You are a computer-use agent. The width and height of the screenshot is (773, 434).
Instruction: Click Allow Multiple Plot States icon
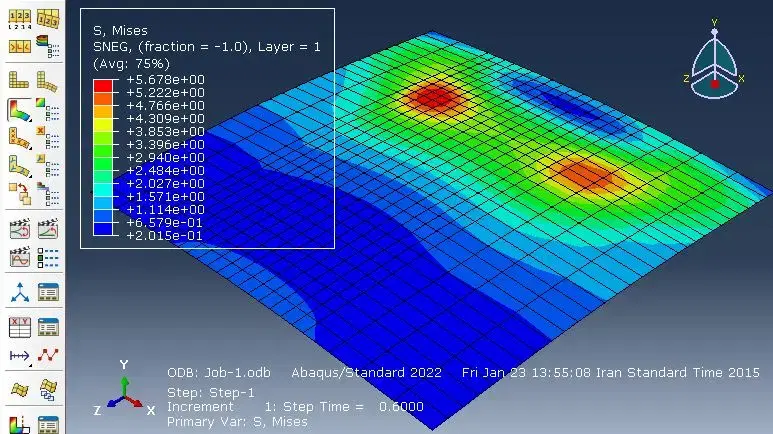[x=20, y=47]
